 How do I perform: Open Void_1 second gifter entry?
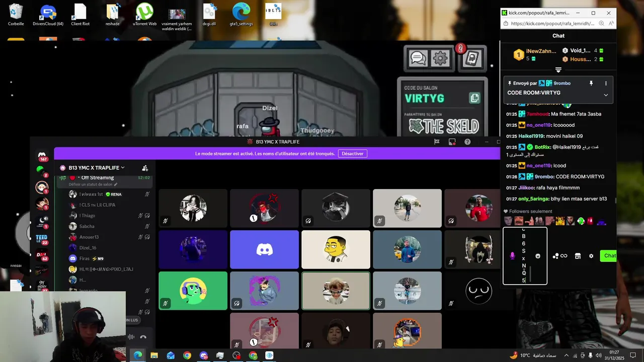[583, 51]
